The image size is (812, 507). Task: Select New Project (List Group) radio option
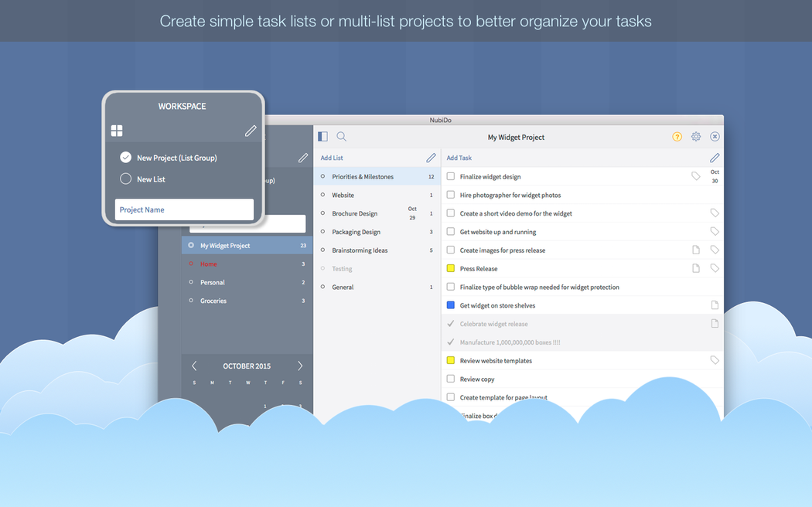[x=126, y=158]
